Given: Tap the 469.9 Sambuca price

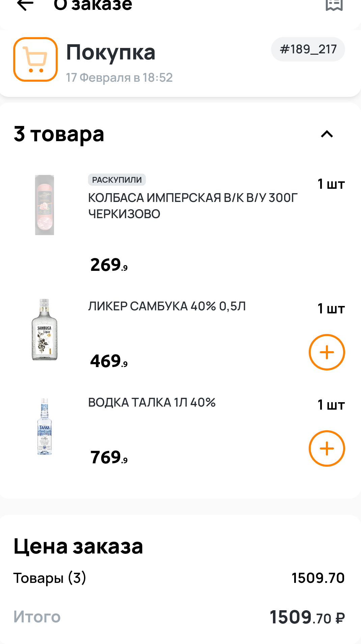Looking at the screenshot, I should pyautogui.click(x=109, y=361).
